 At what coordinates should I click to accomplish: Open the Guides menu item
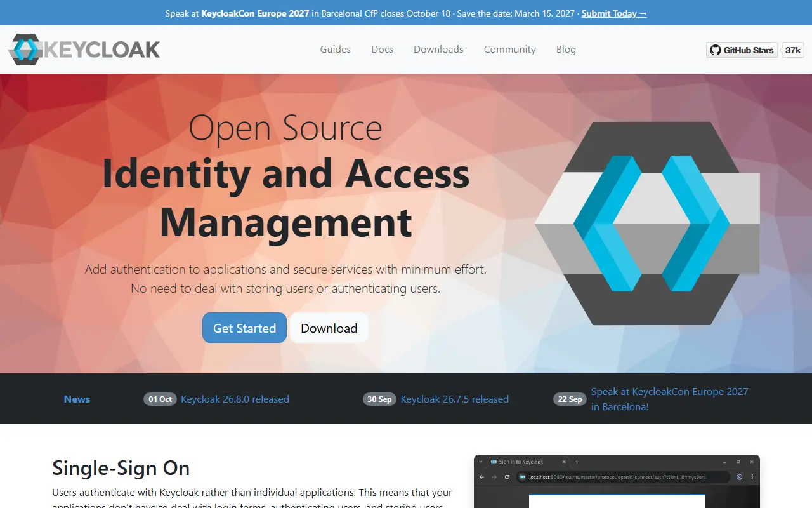click(x=336, y=50)
